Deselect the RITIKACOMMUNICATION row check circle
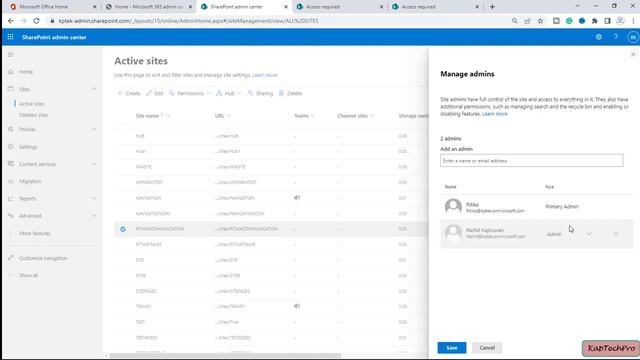The image size is (640, 360). click(x=123, y=229)
